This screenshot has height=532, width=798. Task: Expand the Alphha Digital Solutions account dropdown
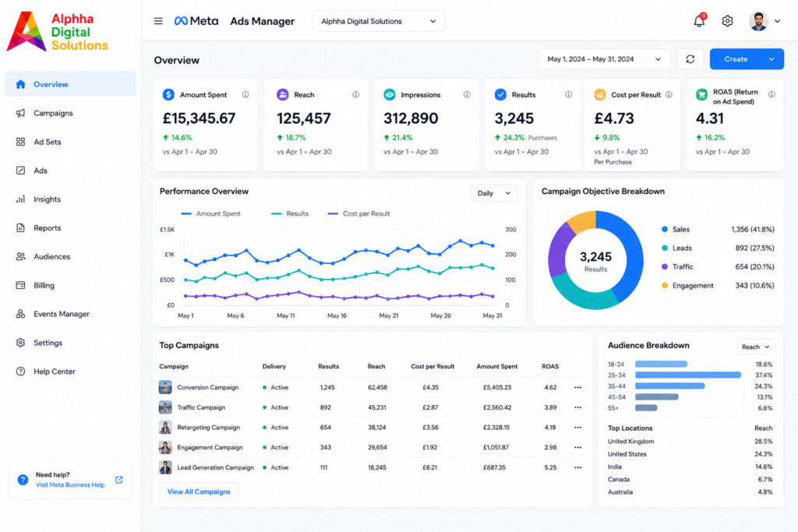378,21
